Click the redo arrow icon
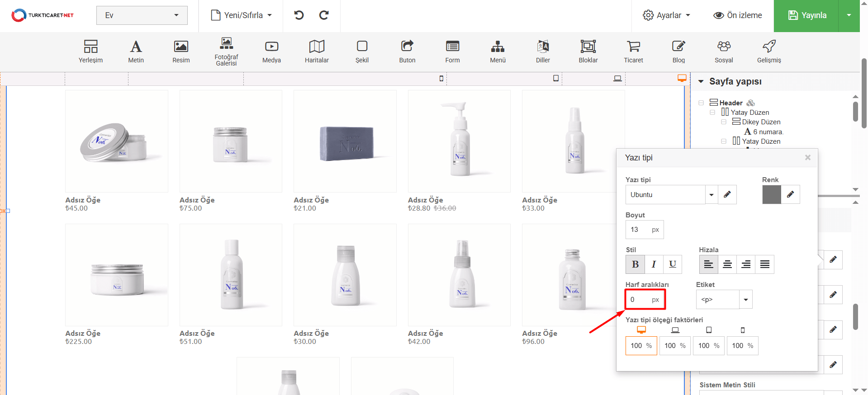The width and height of the screenshot is (868, 395). [x=324, y=15]
